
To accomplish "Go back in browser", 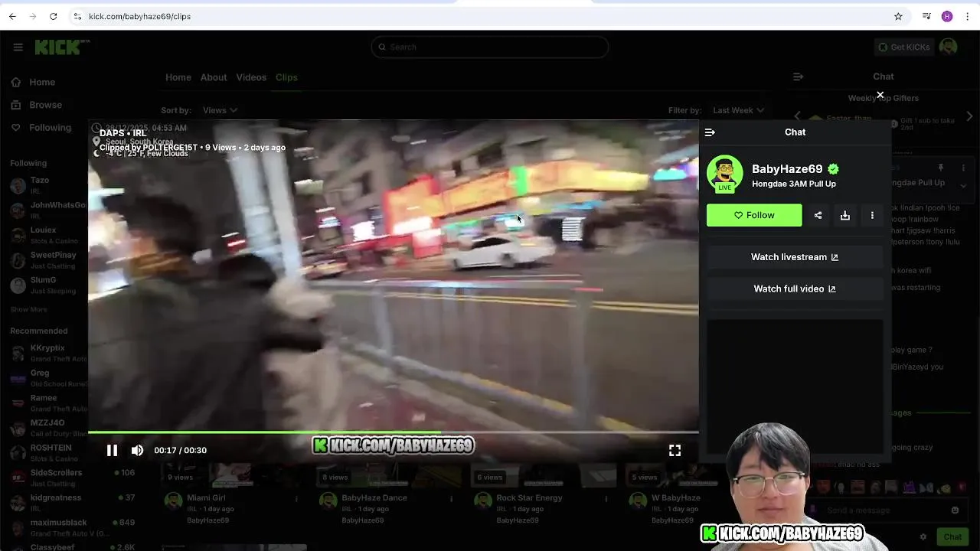I will 12,16.
